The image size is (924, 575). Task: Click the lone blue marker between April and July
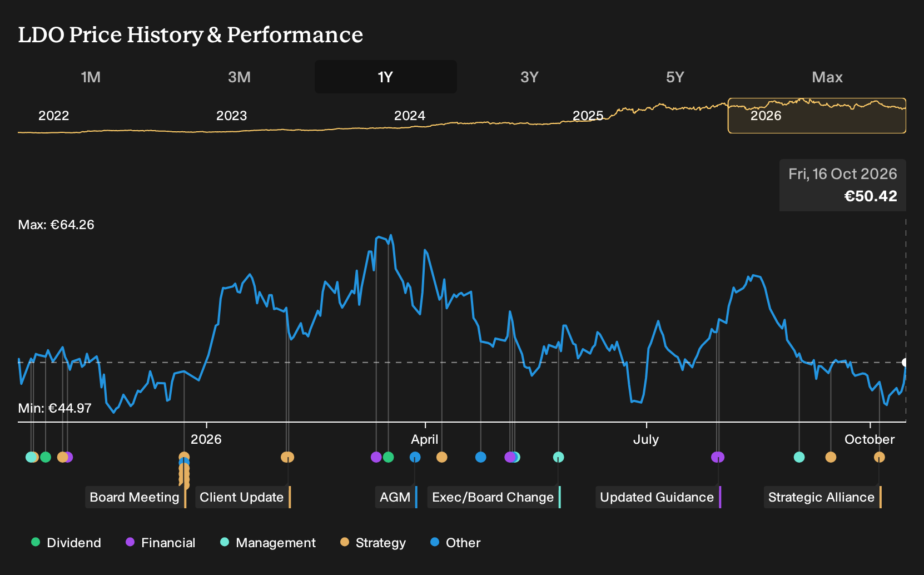tap(481, 457)
